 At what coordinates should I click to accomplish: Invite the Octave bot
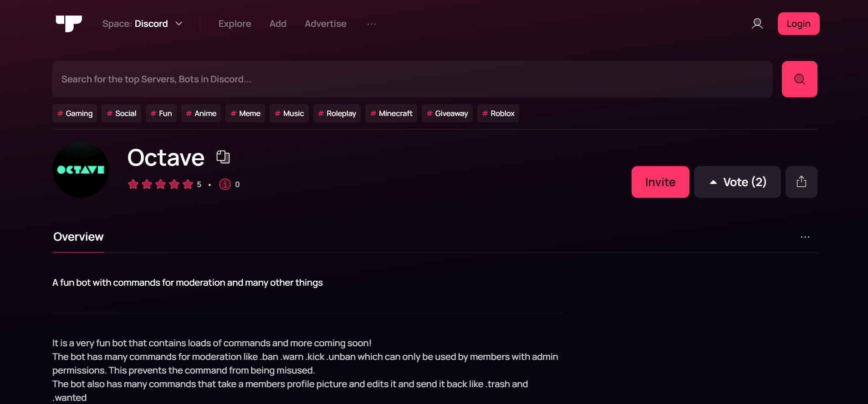660,182
